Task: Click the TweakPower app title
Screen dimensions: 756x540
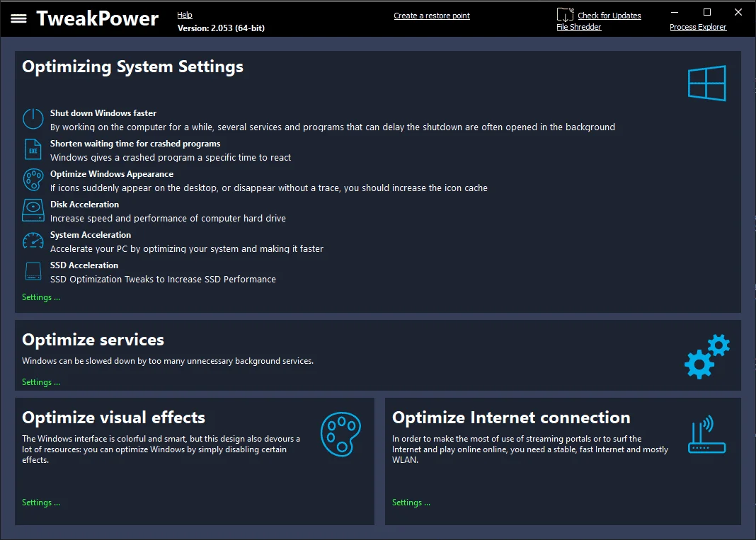Action: pyautogui.click(x=98, y=18)
